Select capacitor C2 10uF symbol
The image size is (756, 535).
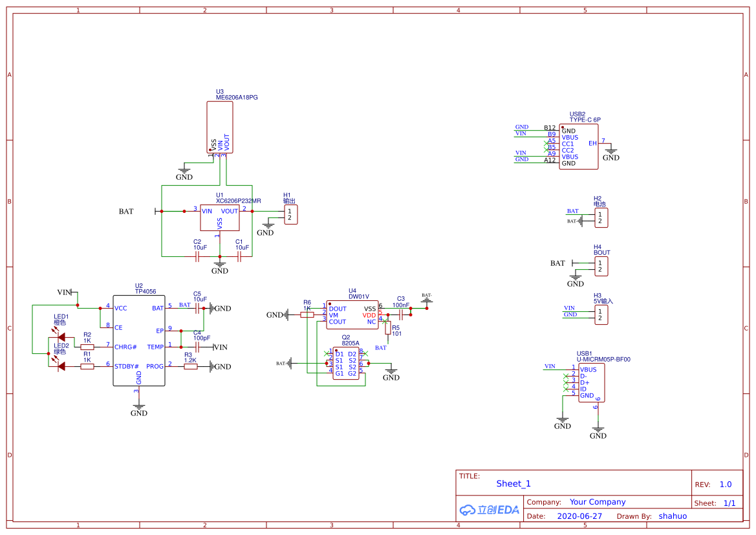tap(197, 256)
